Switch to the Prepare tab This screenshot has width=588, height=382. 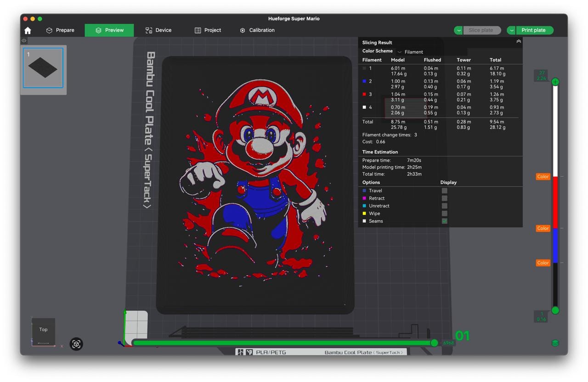tap(60, 30)
